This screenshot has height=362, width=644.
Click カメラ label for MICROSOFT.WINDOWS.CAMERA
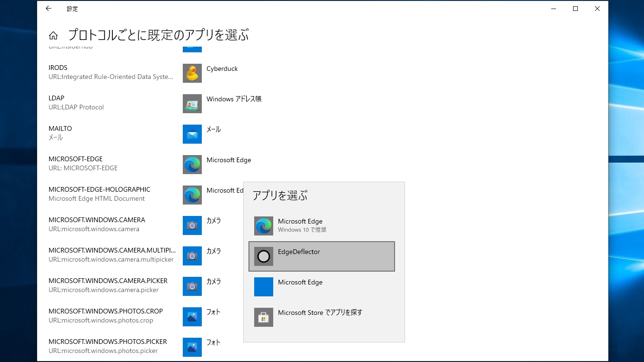214,221
